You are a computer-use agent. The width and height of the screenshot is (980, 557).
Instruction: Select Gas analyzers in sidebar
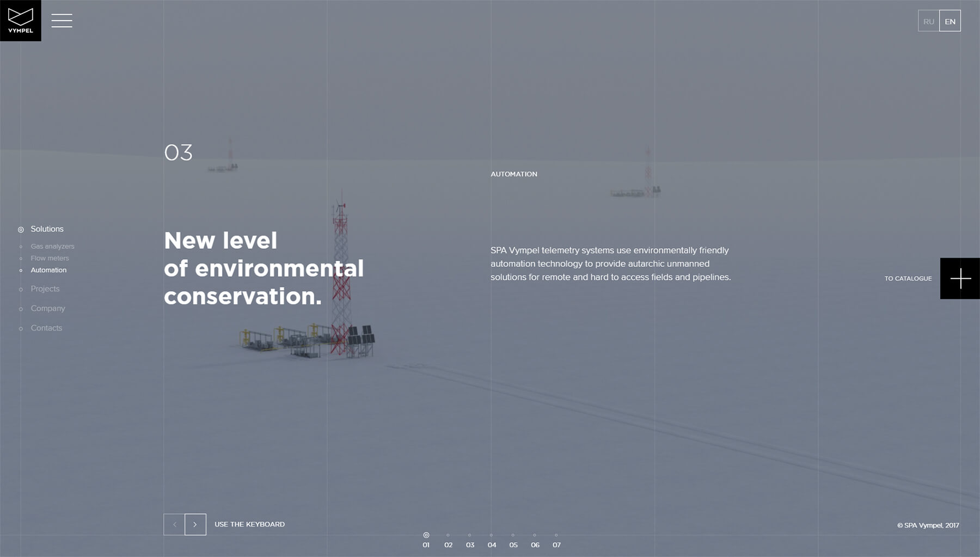tap(52, 247)
